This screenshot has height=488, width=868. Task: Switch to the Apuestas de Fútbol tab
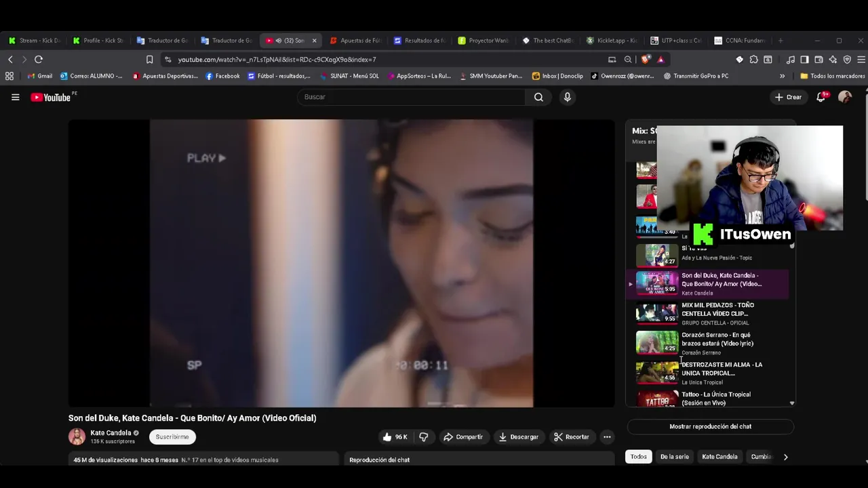tap(355, 41)
